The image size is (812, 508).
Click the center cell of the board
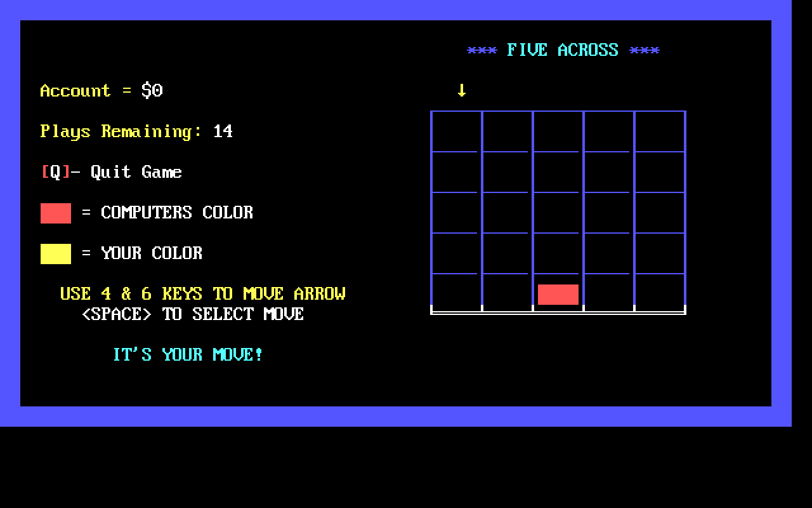tap(558, 213)
